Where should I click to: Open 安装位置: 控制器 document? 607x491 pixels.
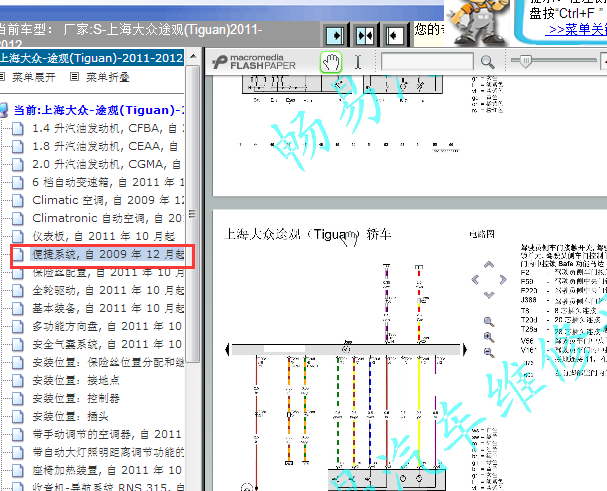(76, 398)
